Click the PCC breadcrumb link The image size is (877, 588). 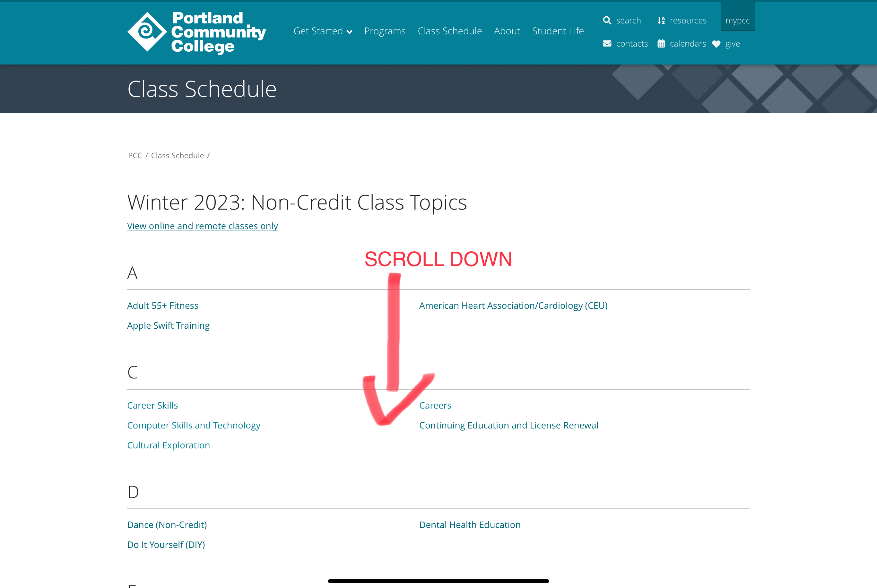135,156
